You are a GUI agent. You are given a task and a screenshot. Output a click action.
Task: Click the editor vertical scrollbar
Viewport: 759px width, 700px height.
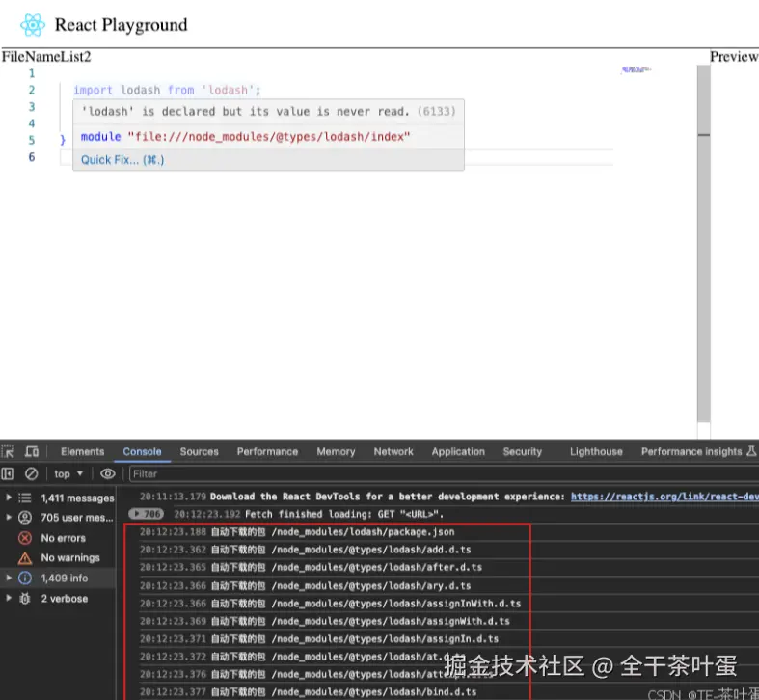(x=704, y=244)
